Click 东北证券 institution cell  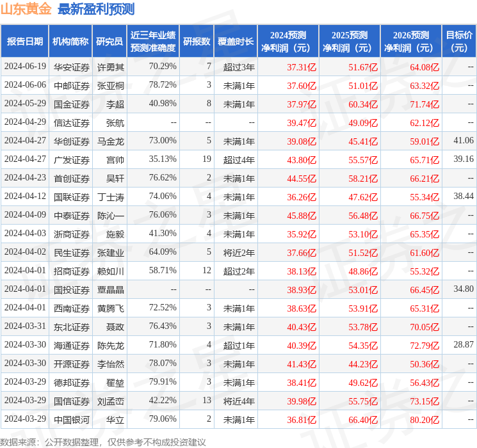pyautogui.click(x=72, y=327)
